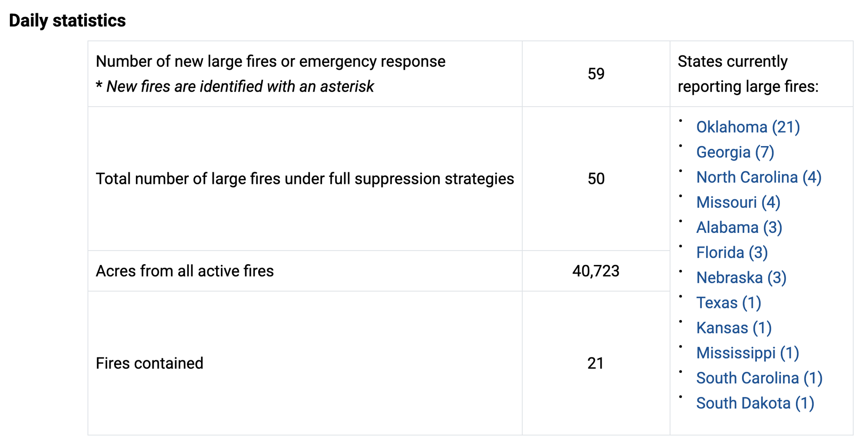Open the Alabama (3) link
Screen dimensions: 868x445
click(739, 228)
